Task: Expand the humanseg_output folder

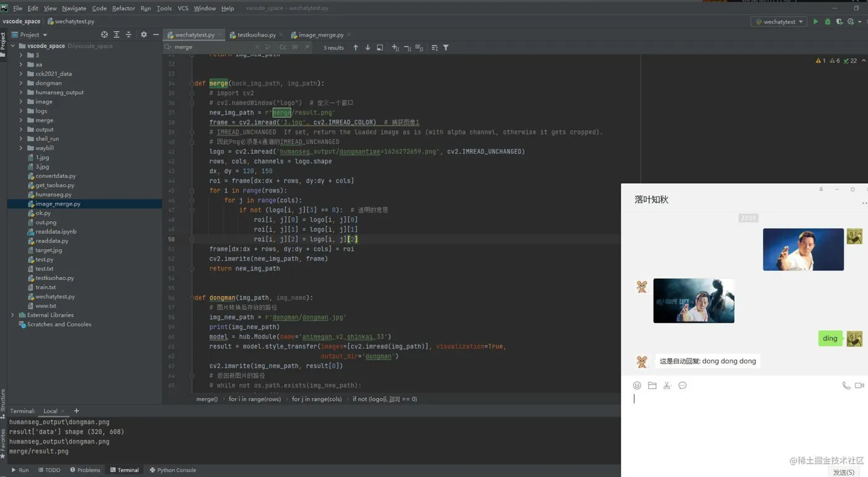Action: pos(21,92)
